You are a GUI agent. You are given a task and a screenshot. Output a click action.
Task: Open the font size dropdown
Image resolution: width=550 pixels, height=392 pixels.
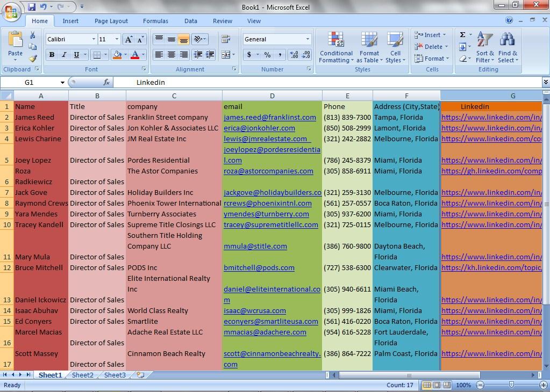click(x=116, y=39)
